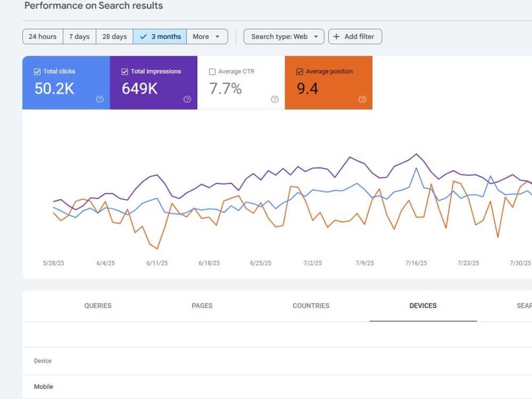Click the 7/9/25 date label on chart
The image size is (532, 399).
tap(365, 263)
